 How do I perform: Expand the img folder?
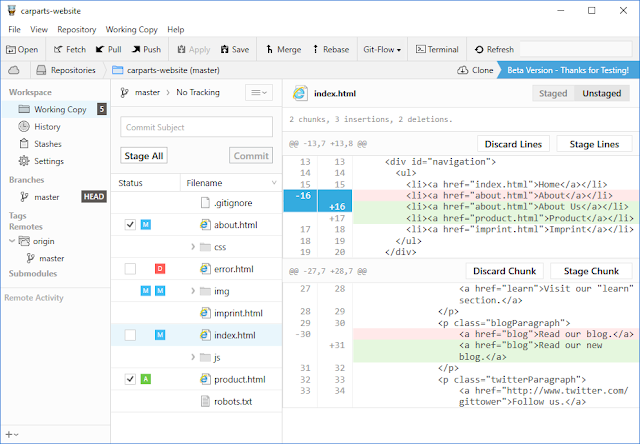193,291
